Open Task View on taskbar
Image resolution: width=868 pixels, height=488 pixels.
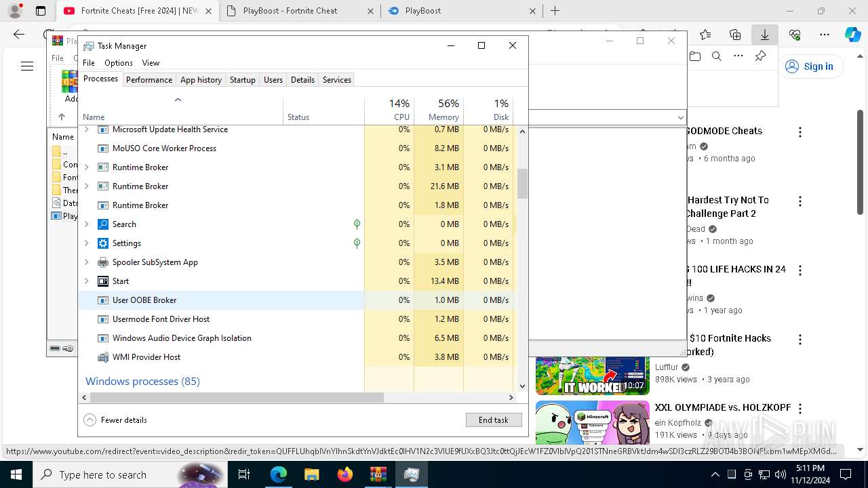[x=244, y=474]
